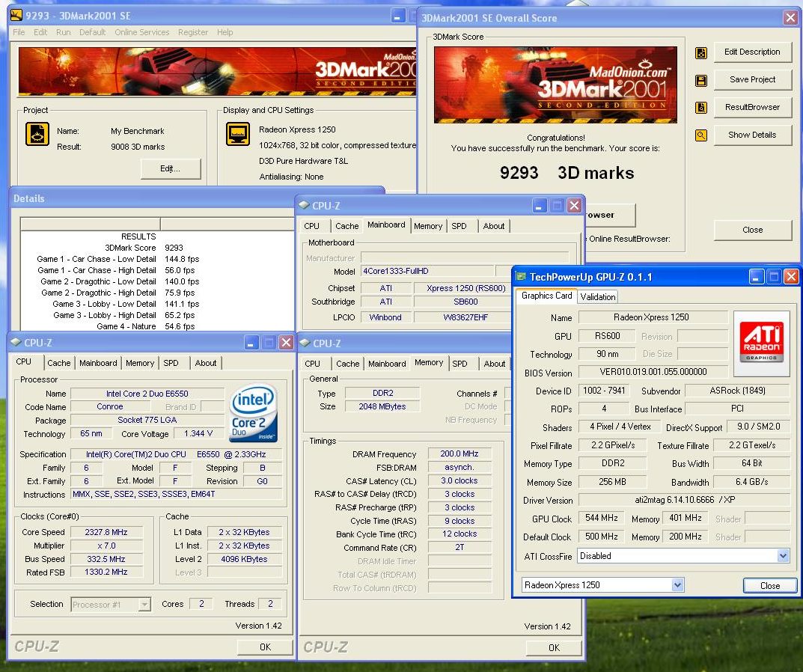Screen dimensions: 803x672
Task: Click the DRAM Frequency value 200.0 MHz
Action: pyautogui.click(x=459, y=453)
